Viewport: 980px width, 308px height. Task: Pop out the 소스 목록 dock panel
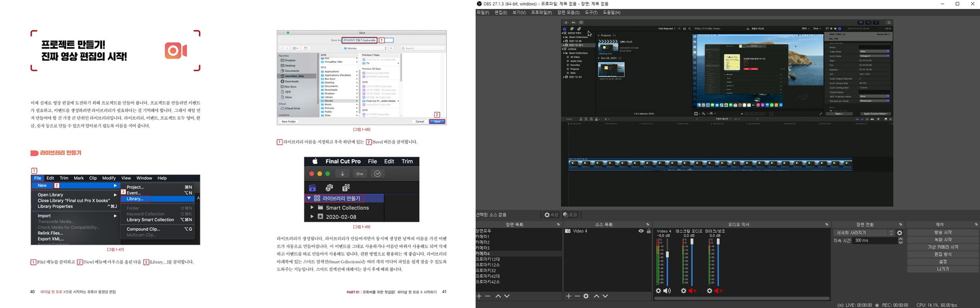click(648, 225)
